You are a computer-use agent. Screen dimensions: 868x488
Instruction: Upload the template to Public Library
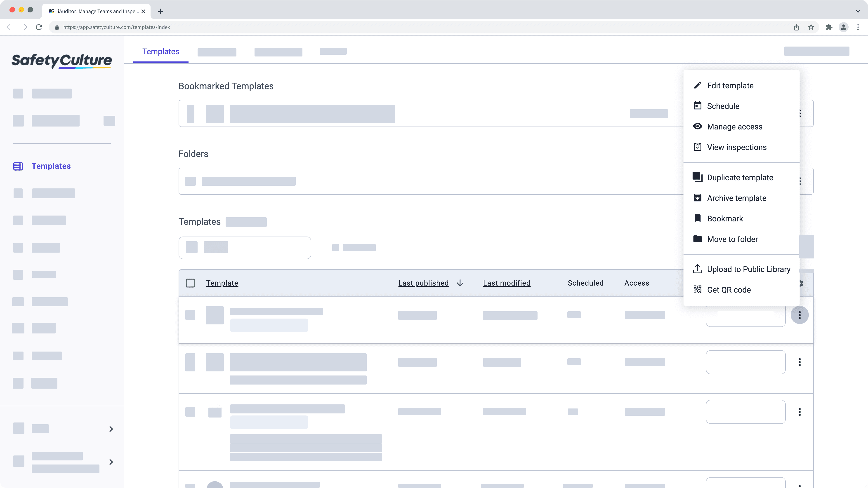click(x=749, y=269)
